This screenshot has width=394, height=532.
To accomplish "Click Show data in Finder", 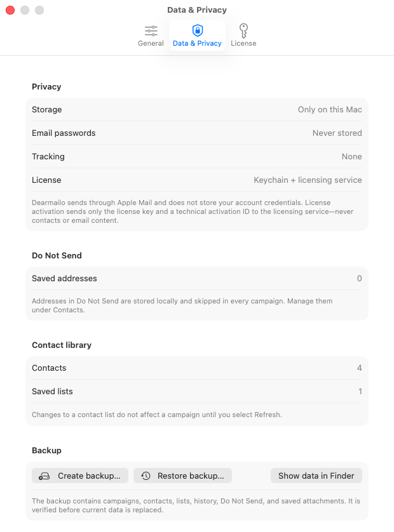I will pyautogui.click(x=316, y=475).
